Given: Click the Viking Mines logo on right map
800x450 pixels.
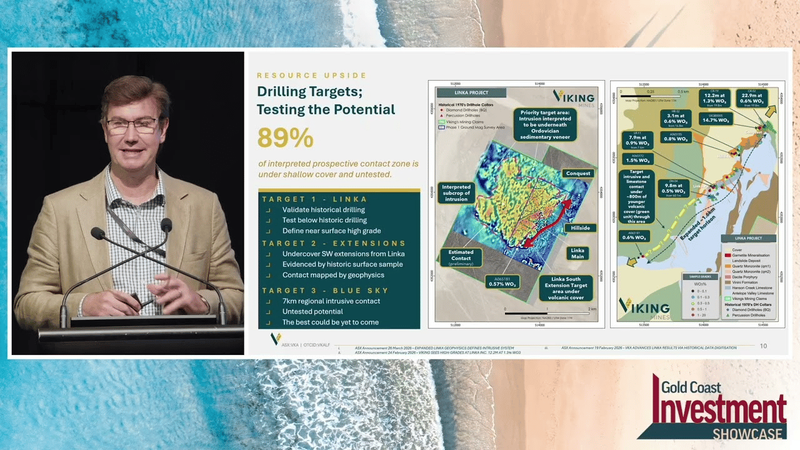Looking at the screenshot, I should point(644,309).
